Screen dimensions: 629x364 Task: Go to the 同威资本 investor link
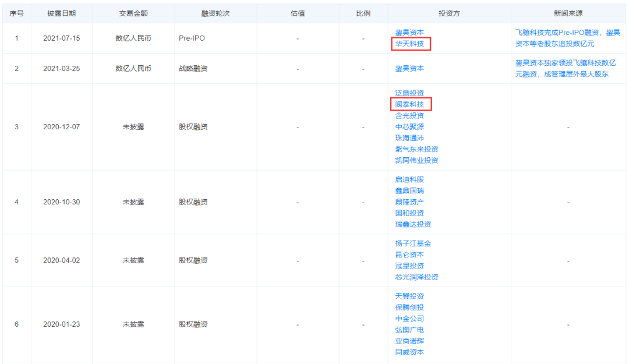[x=409, y=352]
